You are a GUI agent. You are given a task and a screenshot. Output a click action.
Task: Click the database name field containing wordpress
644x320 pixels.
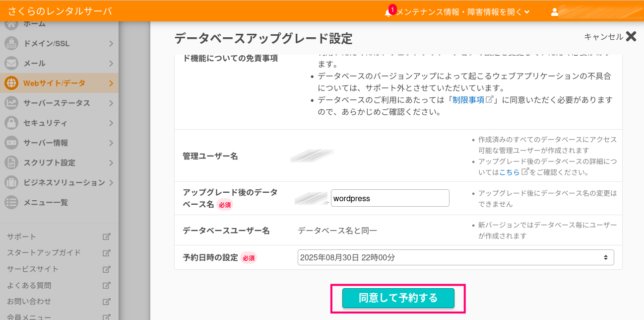(390, 198)
